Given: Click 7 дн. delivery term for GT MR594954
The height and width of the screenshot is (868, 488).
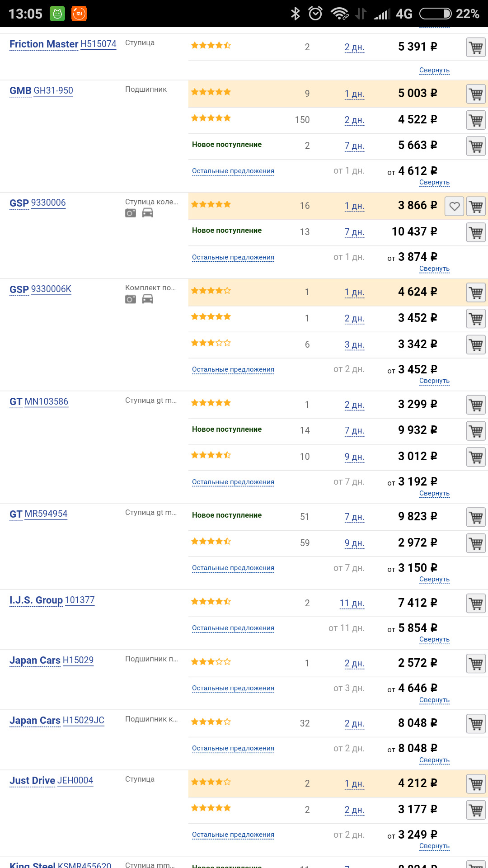Looking at the screenshot, I should tap(354, 517).
